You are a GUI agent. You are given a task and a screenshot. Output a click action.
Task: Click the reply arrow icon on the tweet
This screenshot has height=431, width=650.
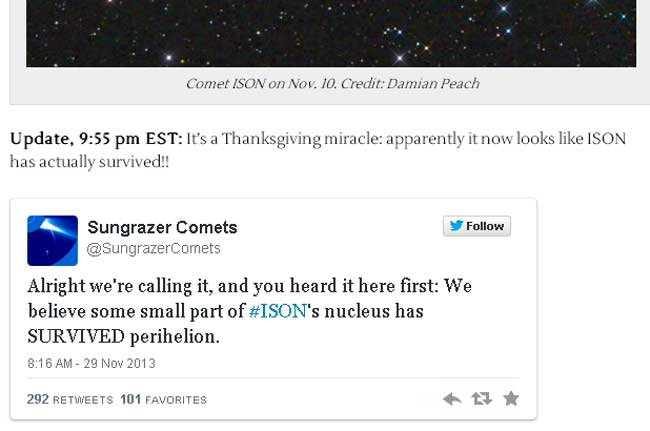point(452,399)
